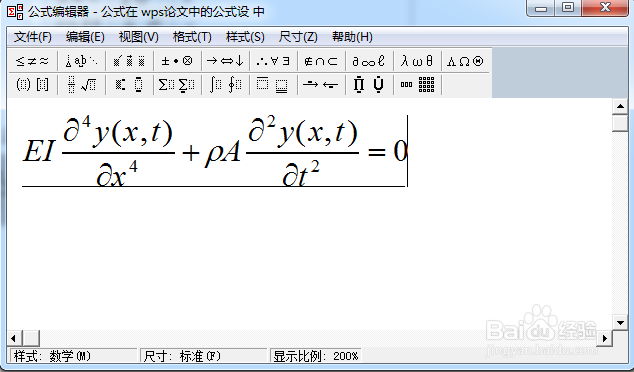Click the horizontal scrollbar right arrow
This screenshot has height=372, width=634.
604,338
